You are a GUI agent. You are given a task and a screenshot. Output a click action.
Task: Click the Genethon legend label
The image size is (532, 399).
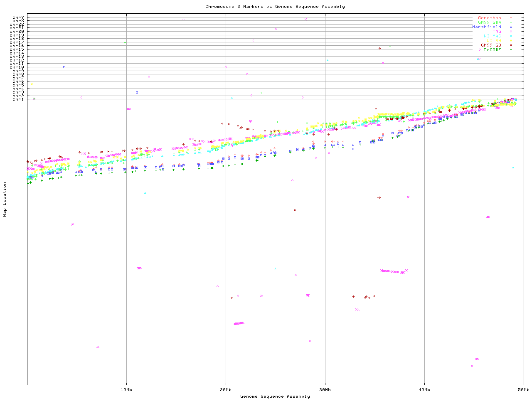click(489, 18)
